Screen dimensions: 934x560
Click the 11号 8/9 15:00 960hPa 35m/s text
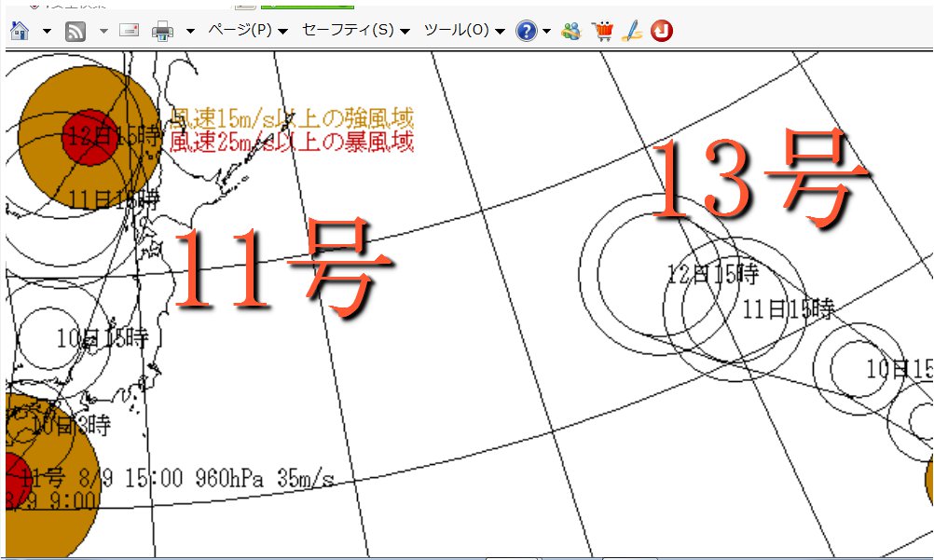coord(177,478)
